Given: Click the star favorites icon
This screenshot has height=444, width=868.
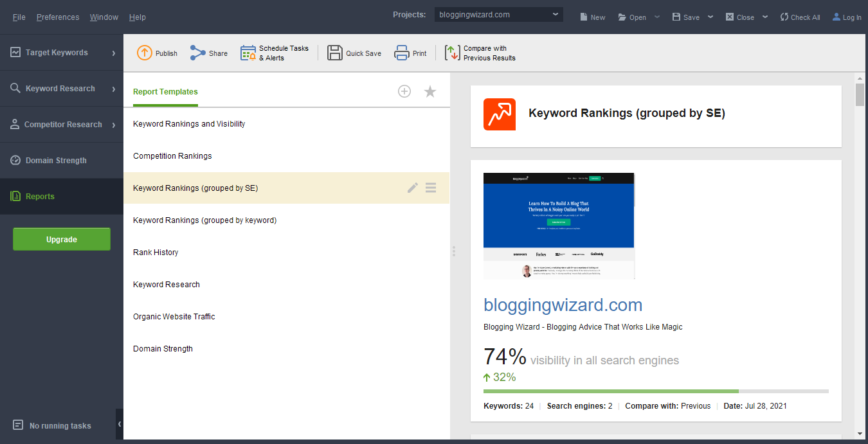Looking at the screenshot, I should click(x=430, y=92).
